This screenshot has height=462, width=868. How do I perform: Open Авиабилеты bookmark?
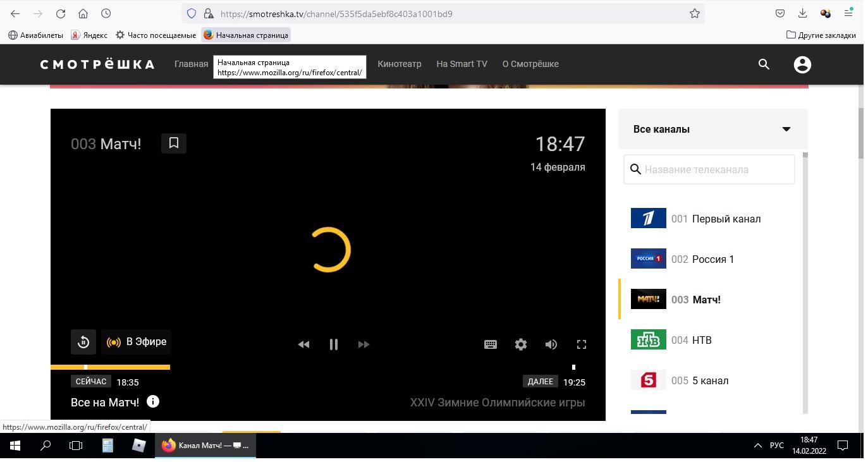(35, 35)
